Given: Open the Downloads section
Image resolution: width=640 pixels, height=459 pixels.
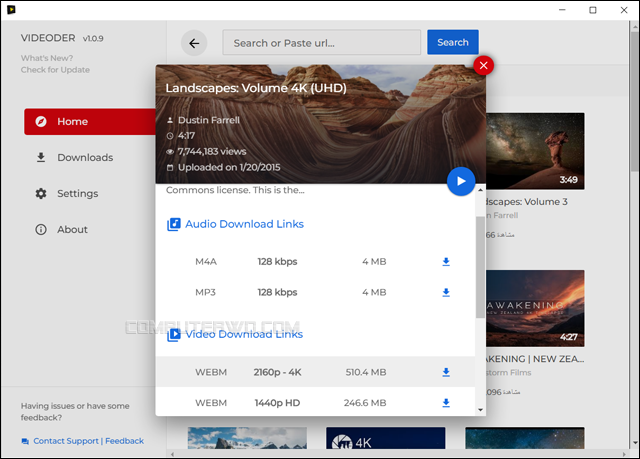Looking at the screenshot, I should (x=85, y=157).
